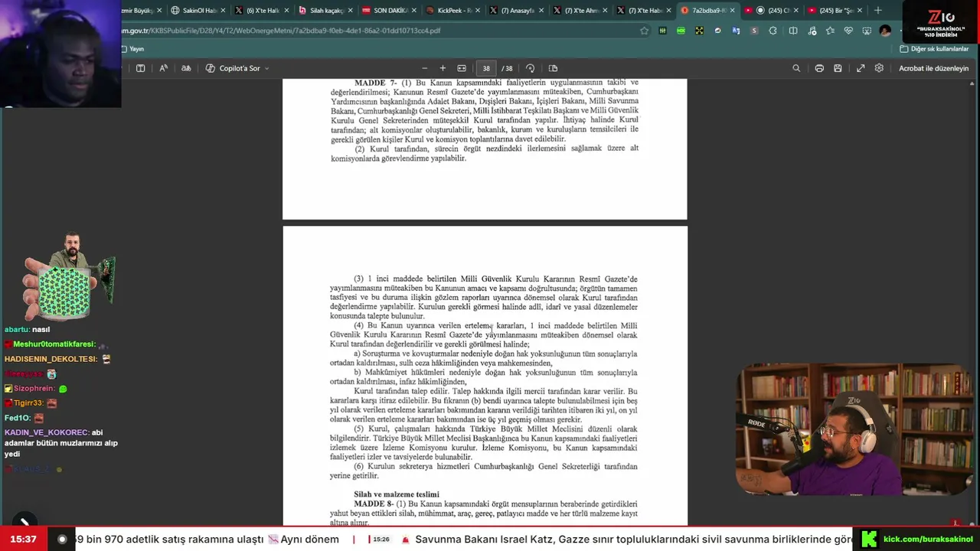This screenshot has width=980, height=551.
Task: Switch to the Silah kaçakç tab
Action: click(x=325, y=11)
